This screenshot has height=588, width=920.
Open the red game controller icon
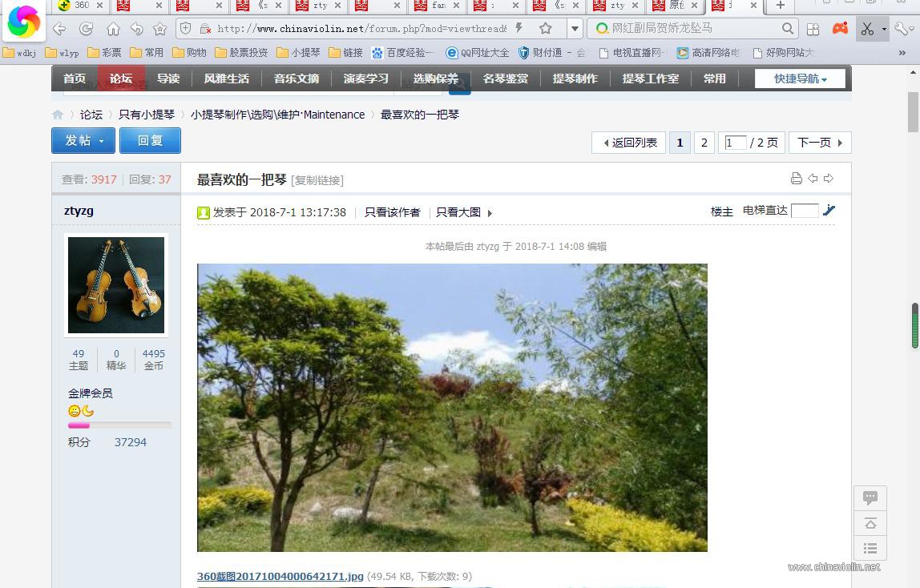coord(840,28)
